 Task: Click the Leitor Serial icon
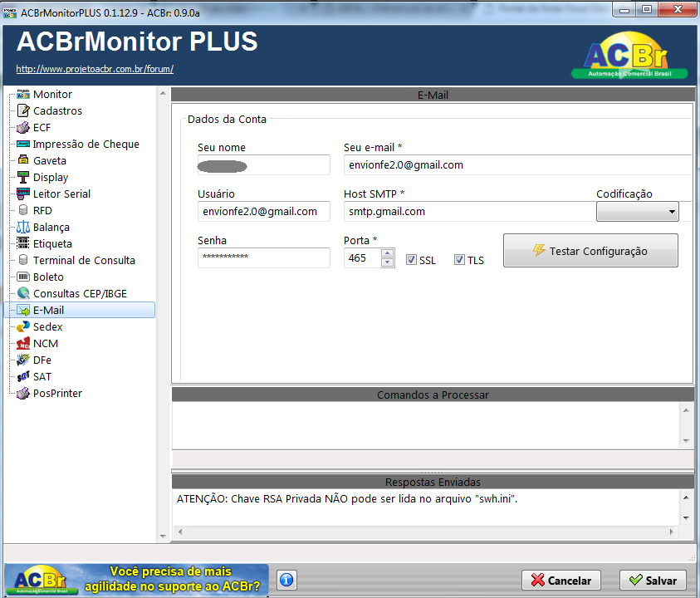coord(23,194)
